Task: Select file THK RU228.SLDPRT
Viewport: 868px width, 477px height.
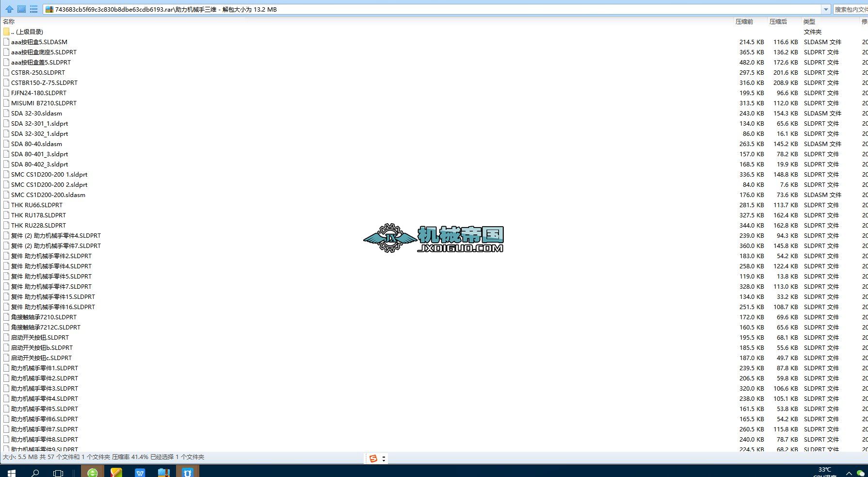Action: [x=38, y=225]
